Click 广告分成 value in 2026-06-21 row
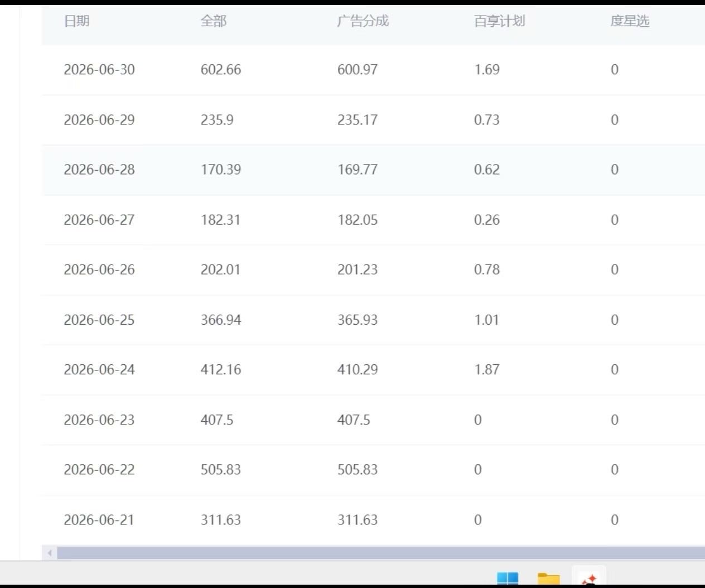Screen dimensions: 705x588 358,520
